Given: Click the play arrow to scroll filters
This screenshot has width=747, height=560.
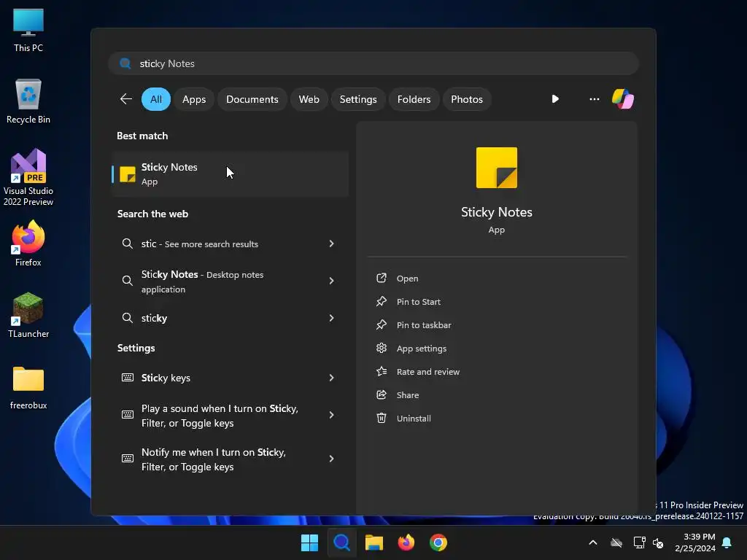Looking at the screenshot, I should pos(555,99).
